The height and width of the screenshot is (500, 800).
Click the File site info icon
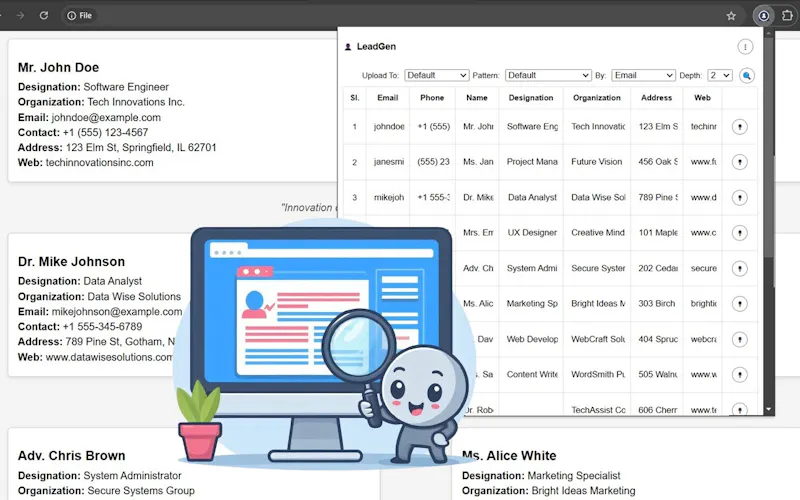click(x=71, y=16)
